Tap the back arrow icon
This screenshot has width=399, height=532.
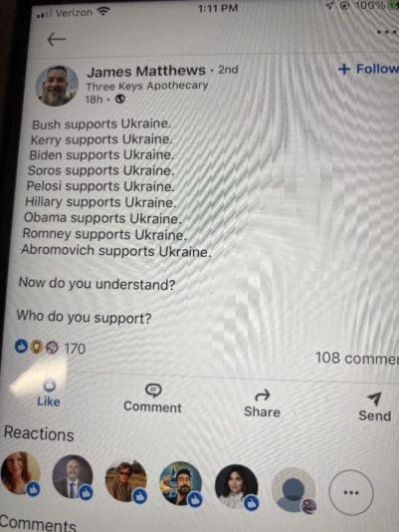point(57,40)
